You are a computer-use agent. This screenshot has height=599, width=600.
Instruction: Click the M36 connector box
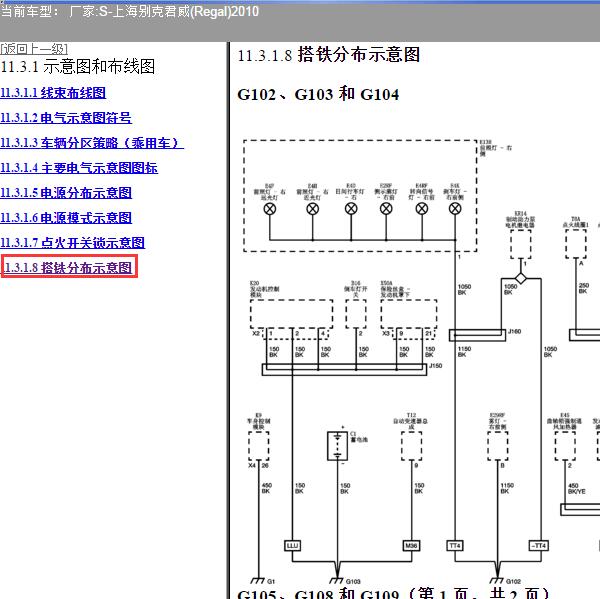click(411, 545)
